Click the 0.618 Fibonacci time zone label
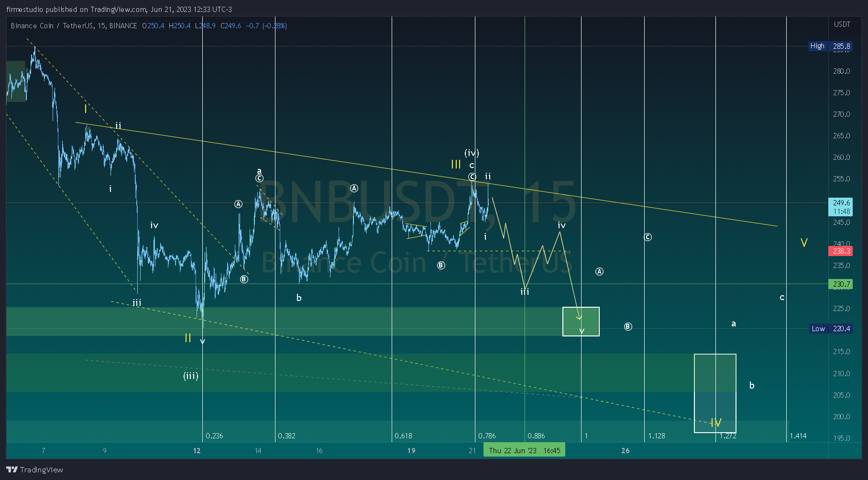Viewport: 868px width, 480px height. (403, 436)
